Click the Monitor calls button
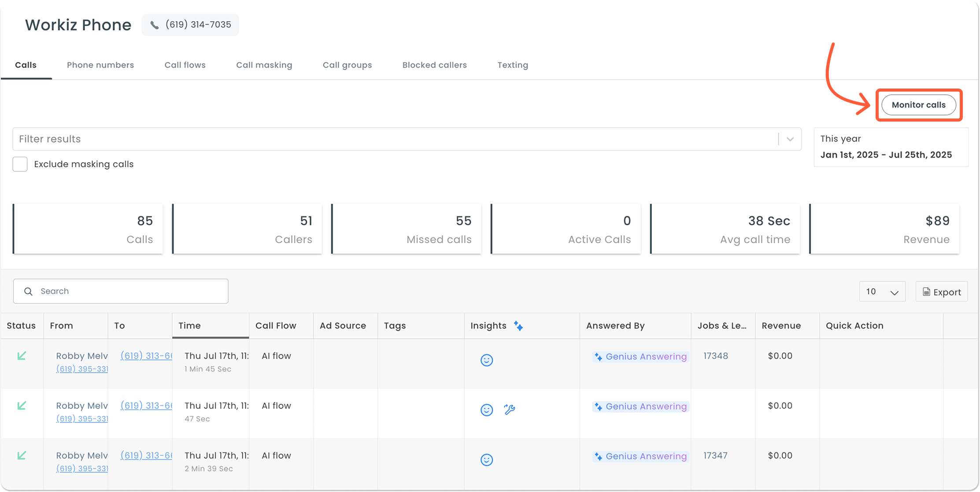 (x=919, y=105)
